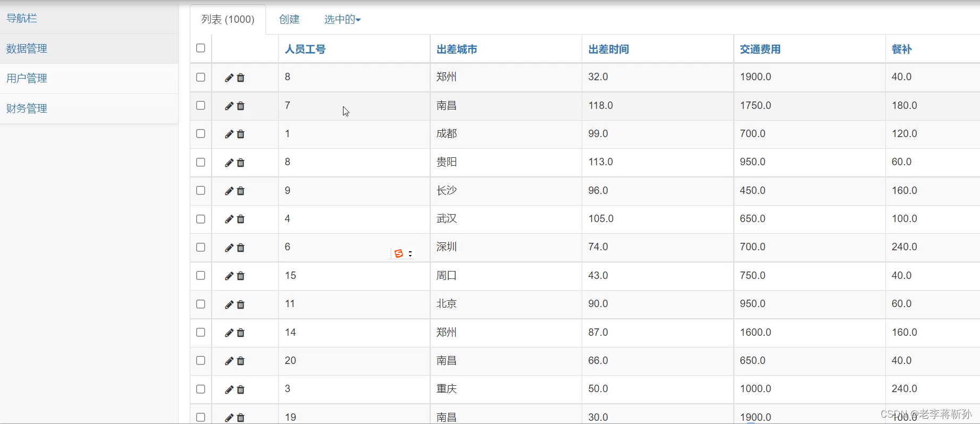Image resolution: width=980 pixels, height=424 pixels.
Task: Select the 北京 row checkbox
Action: click(x=200, y=304)
